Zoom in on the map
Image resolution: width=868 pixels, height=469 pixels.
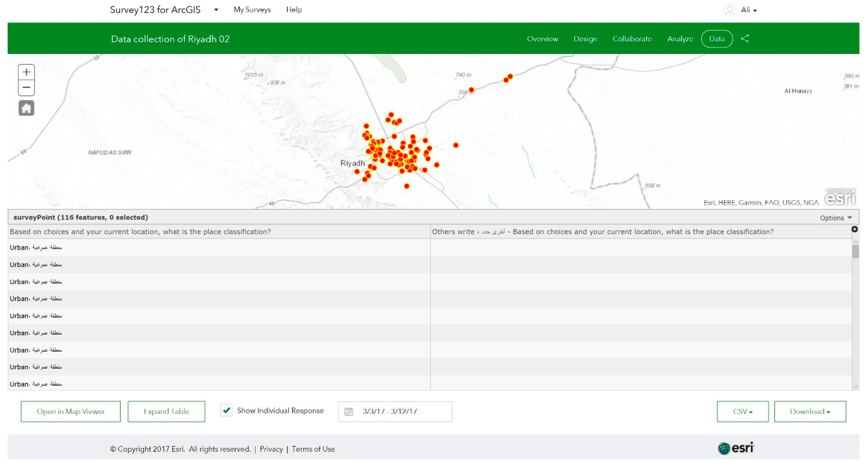(x=26, y=72)
